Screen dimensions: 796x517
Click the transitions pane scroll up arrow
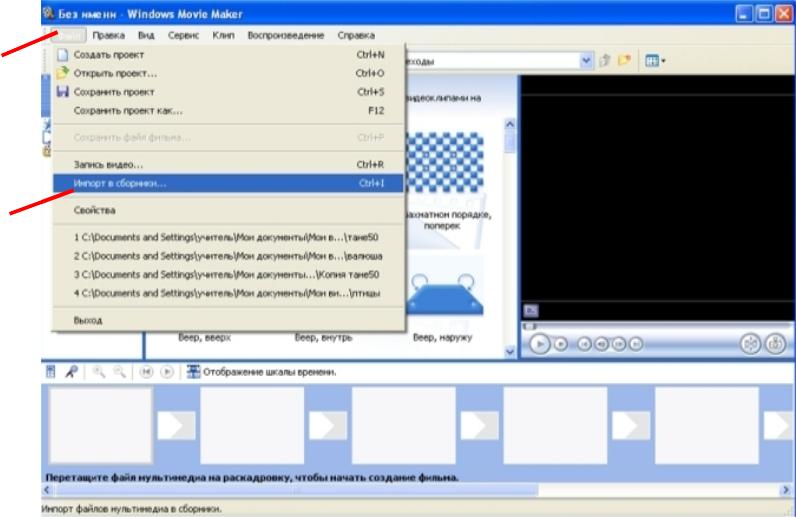(510, 124)
